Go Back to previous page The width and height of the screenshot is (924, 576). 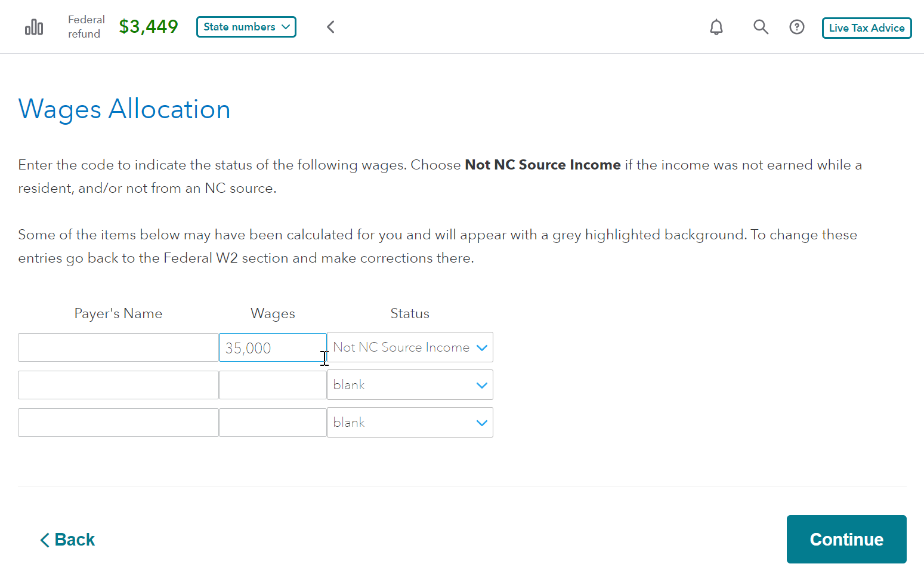tap(67, 540)
